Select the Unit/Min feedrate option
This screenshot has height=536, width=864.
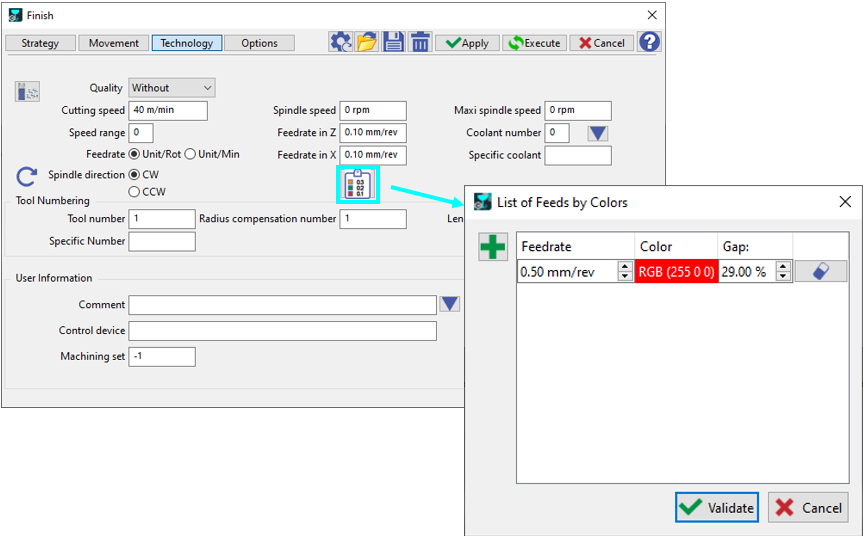click(x=190, y=155)
